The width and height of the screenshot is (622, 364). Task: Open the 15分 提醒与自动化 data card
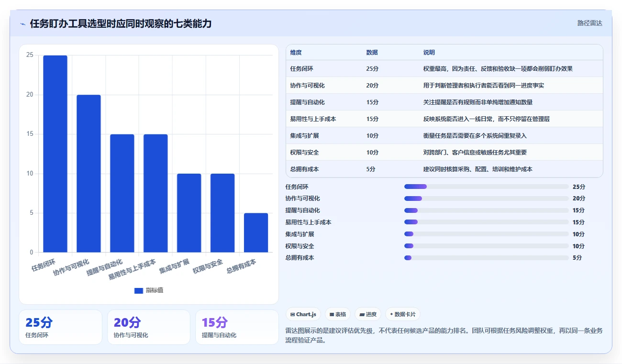(237, 327)
